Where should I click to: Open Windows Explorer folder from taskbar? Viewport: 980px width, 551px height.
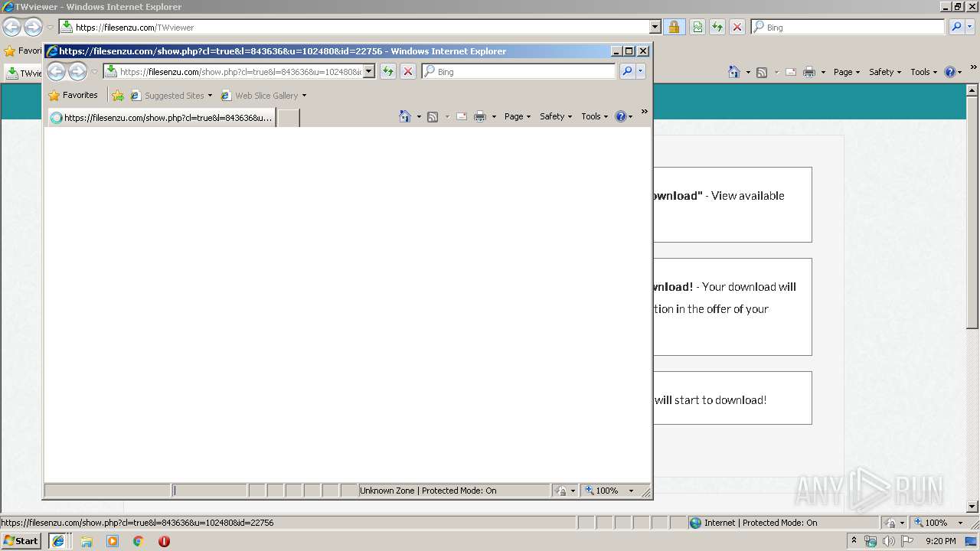click(87, 541)
